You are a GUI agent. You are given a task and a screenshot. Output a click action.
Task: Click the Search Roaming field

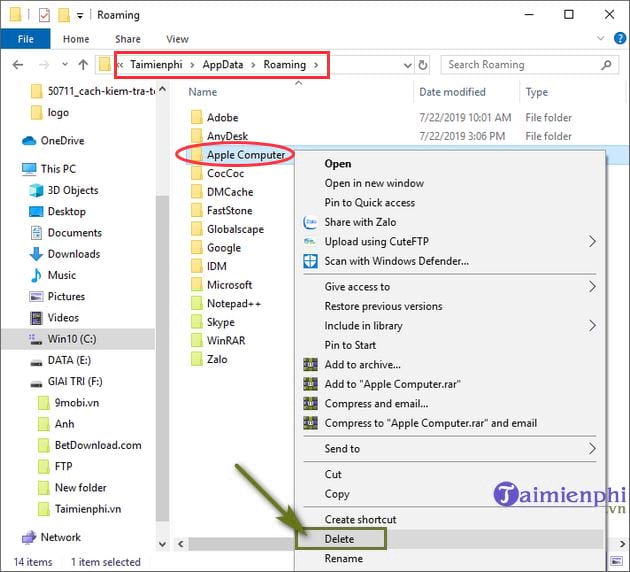tap(530, 65)
